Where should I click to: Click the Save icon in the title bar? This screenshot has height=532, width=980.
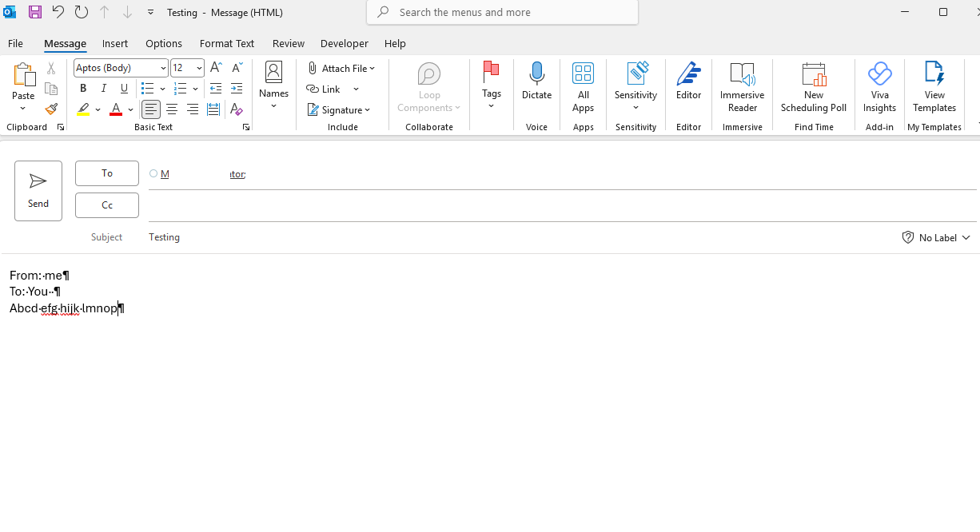pos(34,12)
